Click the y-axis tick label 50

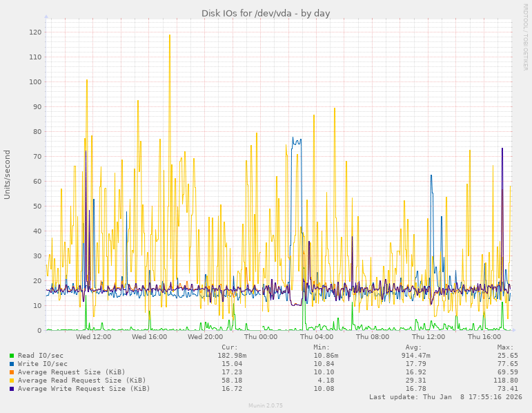click(x=37, y=206)
